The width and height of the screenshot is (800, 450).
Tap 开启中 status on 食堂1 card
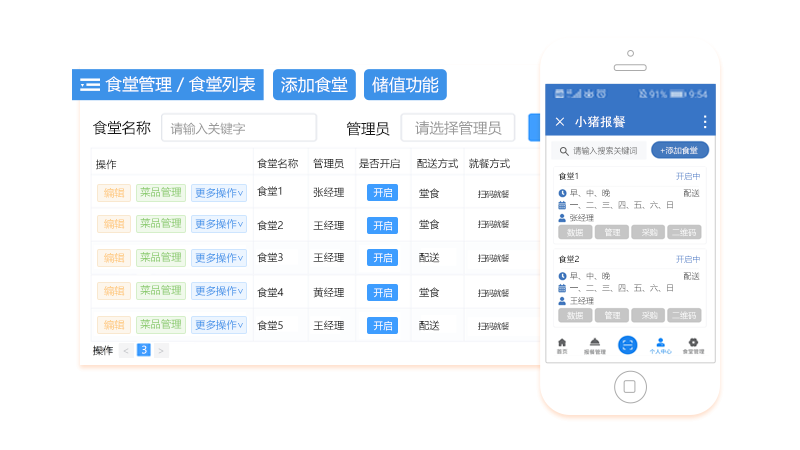click(x=688, y=177)
